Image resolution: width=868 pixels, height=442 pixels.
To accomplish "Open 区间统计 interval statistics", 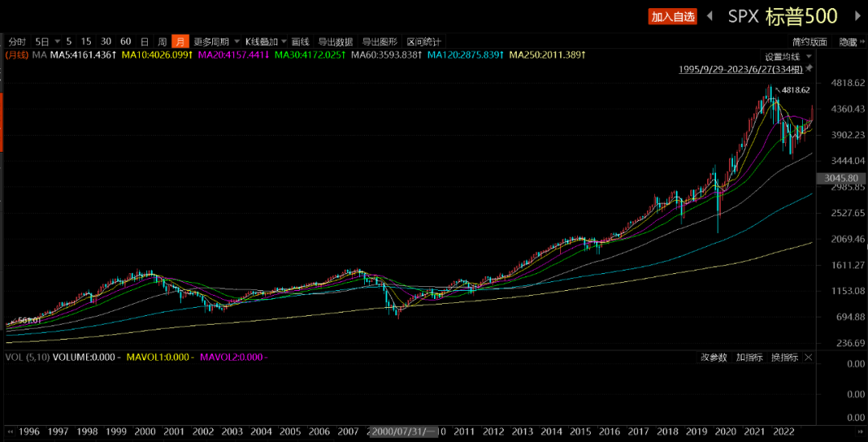I will (424, 42).
